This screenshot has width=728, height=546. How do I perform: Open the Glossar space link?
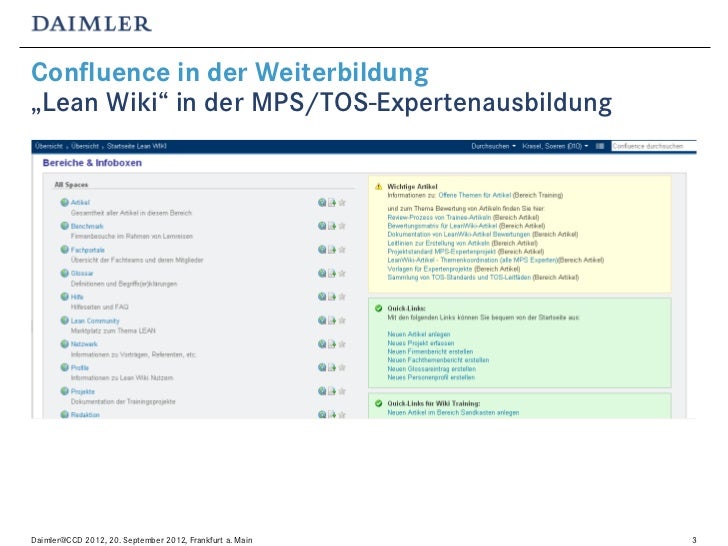click(82, 273)
